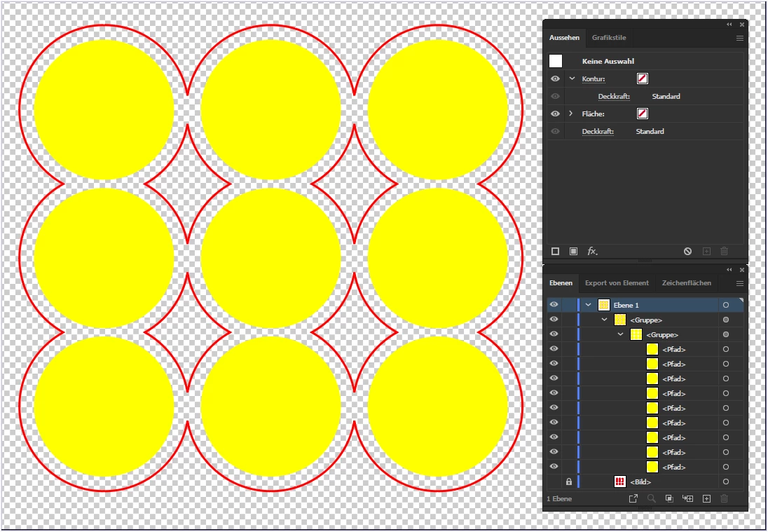This screenshot has height=532, width=768.
Task: Switch to the Grafikstile tab
Action: pyautogui.click(x=609, y=38)
